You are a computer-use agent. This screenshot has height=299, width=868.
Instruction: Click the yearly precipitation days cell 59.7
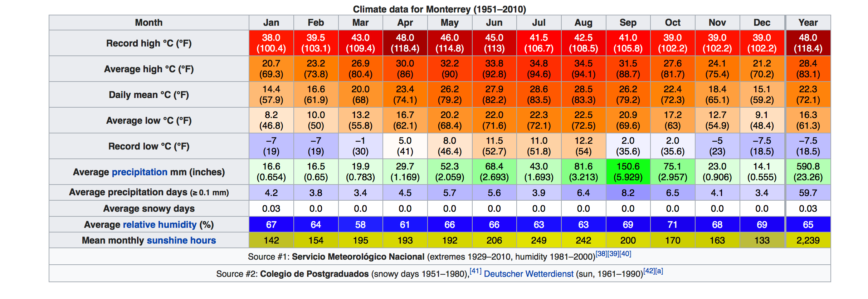coord(808,192)
